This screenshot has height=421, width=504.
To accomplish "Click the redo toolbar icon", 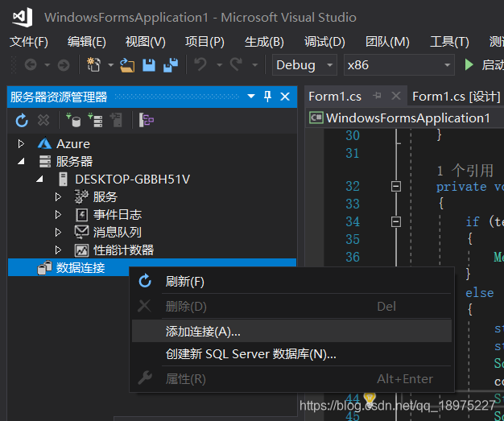I will [x=236, y=64].
